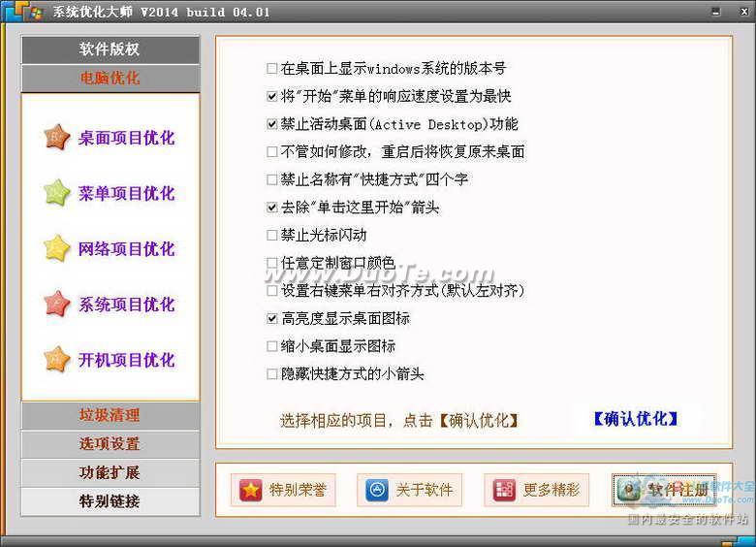Uncheck 去除单击这里开始箭头
756x547 pixels.
pos(272,208)
